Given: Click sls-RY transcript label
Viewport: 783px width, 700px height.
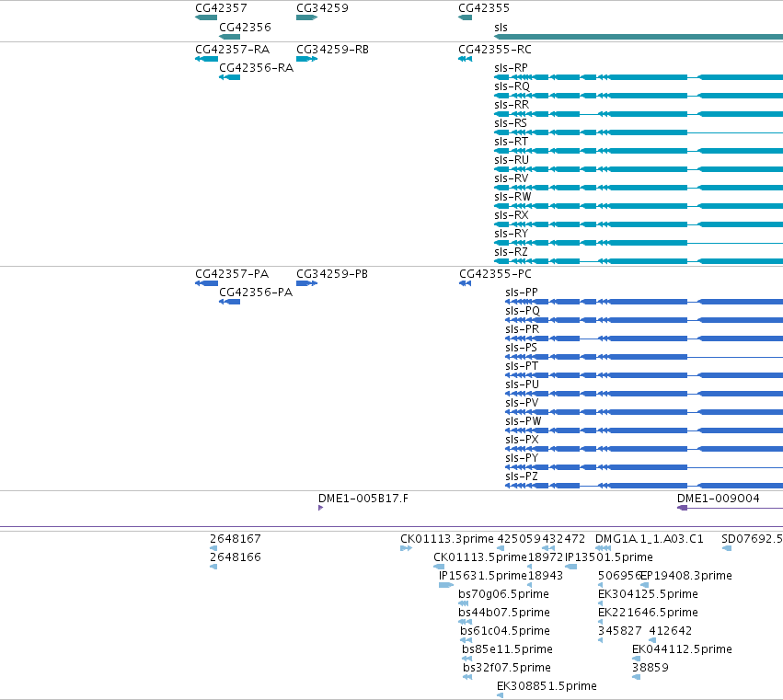Looking at the screenshot, I should point(511,234).
